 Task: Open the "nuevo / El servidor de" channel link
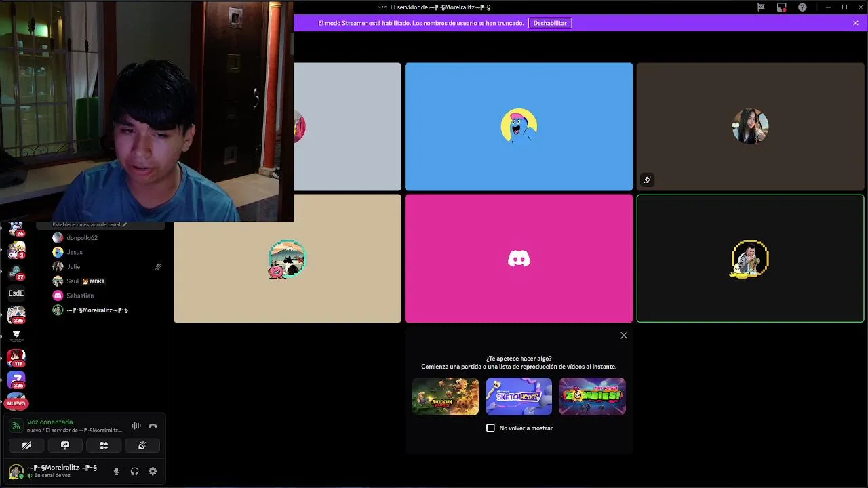(x=75, y=430)
